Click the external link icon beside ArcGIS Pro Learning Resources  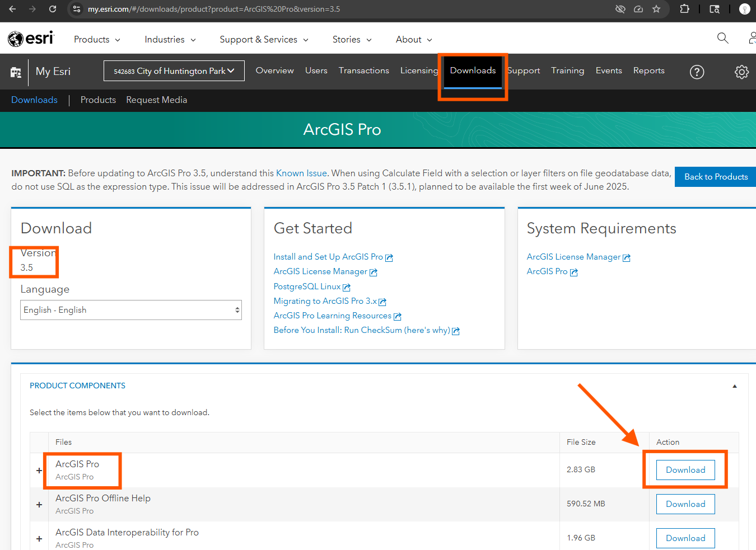[398, 316]
